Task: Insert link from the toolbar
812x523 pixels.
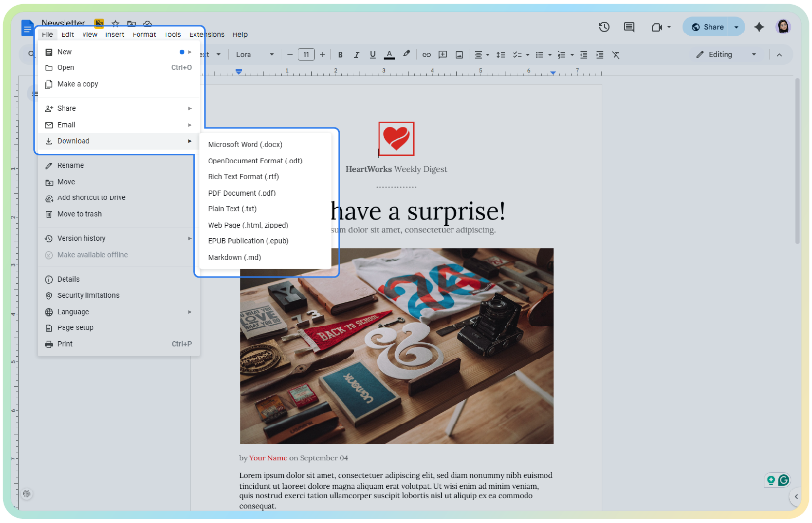Action: [x=427, y=55]
